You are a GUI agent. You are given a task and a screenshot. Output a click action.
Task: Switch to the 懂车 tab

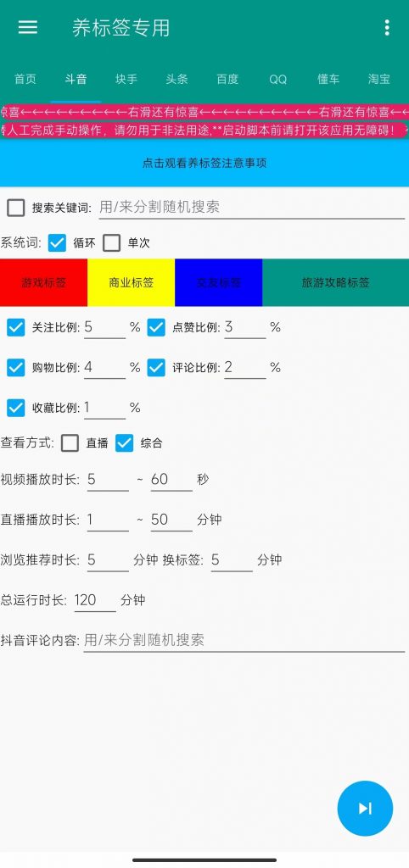(328, 79)
